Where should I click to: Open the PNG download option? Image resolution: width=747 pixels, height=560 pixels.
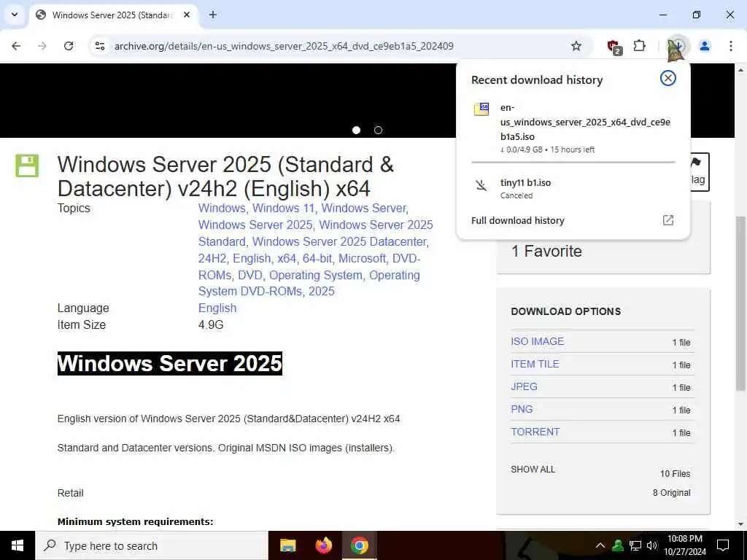click(522, 409)
